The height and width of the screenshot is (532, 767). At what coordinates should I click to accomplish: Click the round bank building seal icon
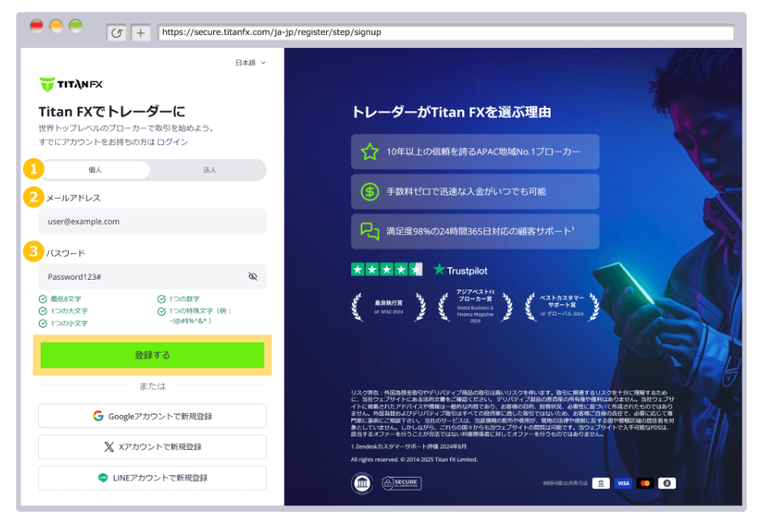coord(362,483)
